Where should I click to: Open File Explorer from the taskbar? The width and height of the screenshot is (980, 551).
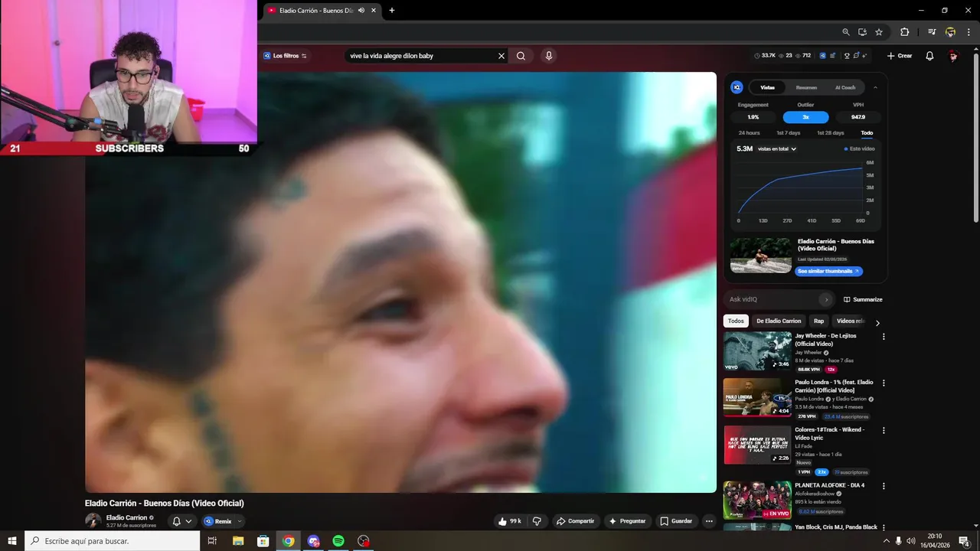coord(238,541)
